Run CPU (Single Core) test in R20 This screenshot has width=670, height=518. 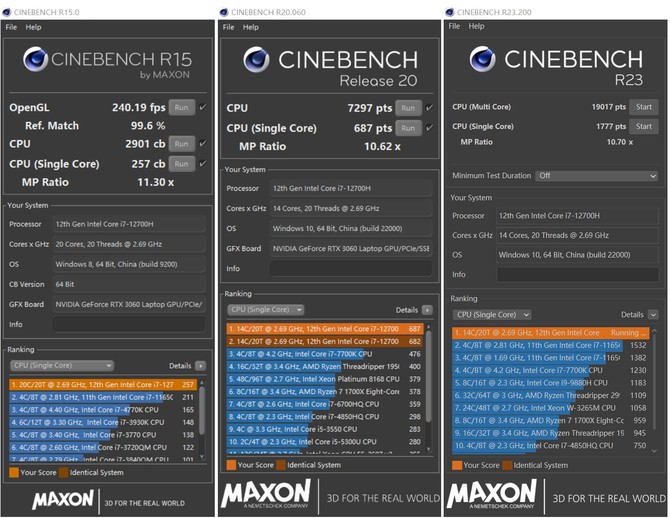[x=408, y=128]
